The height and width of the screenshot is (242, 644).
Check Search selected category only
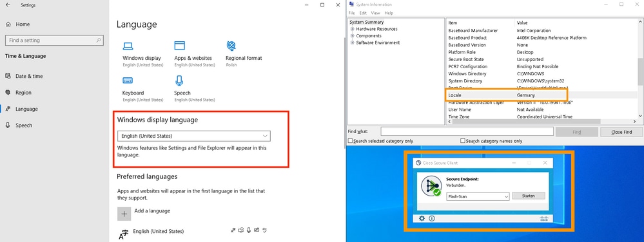point(350,141)
